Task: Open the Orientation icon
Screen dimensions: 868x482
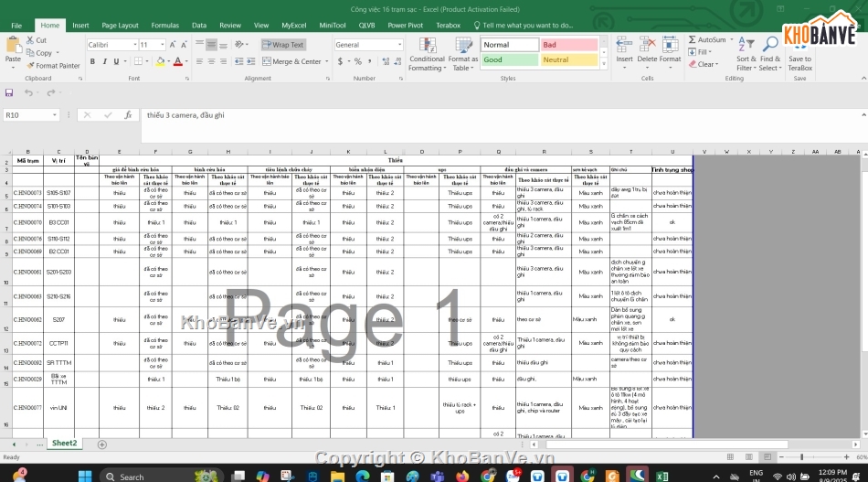Action: [x=239, y=44]
